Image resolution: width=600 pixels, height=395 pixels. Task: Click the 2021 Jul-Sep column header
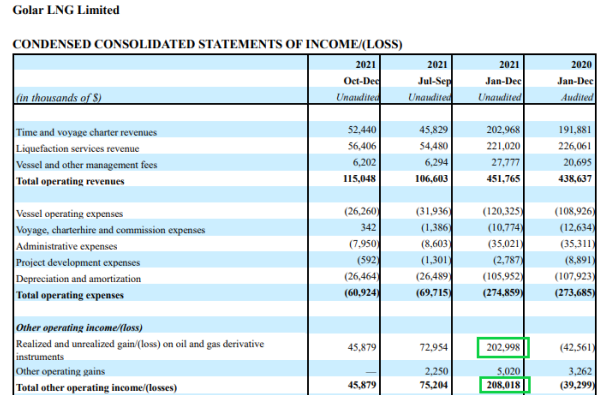point(434,73)
